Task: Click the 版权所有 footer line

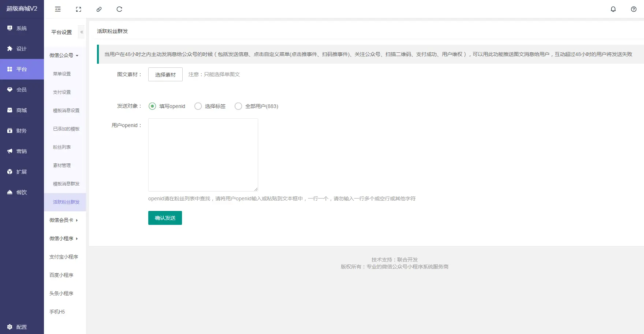Action: (395, 267)
